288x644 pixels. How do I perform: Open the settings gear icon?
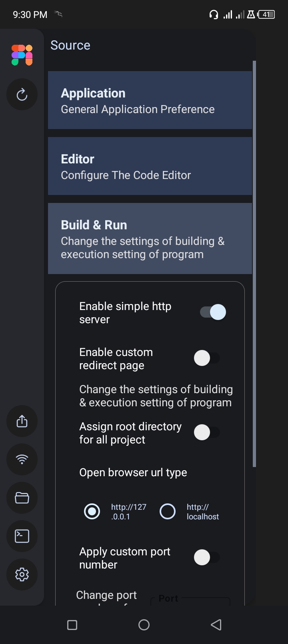[x=22, y=574]
